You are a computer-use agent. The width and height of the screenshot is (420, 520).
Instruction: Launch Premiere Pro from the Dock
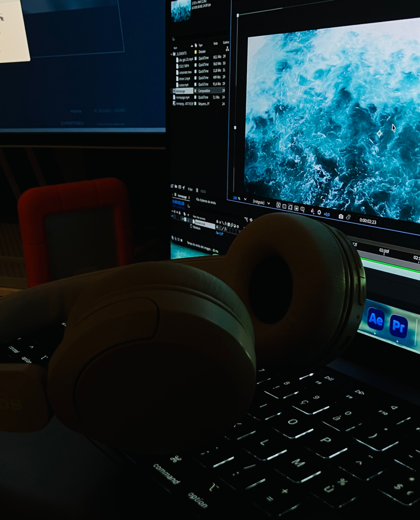tap(398, 326)
